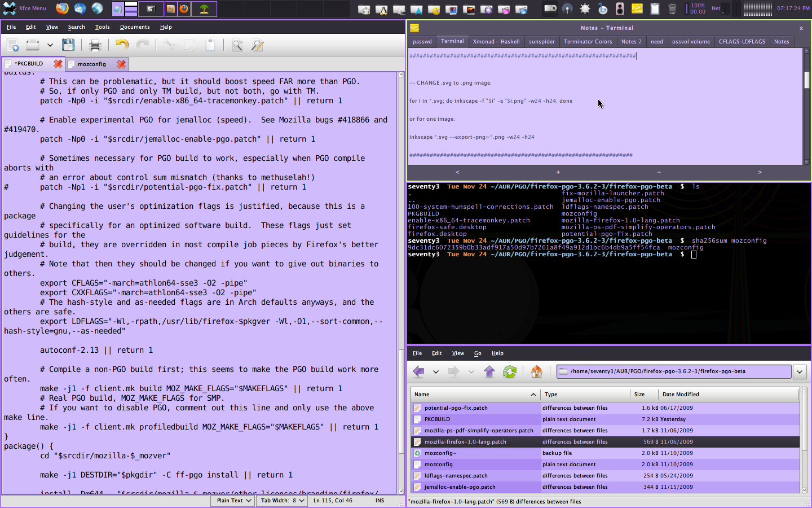The width and height of the screenshot is (812, 508).
Task: Undo the last edit in the editor
Action: tap(122, 45)
